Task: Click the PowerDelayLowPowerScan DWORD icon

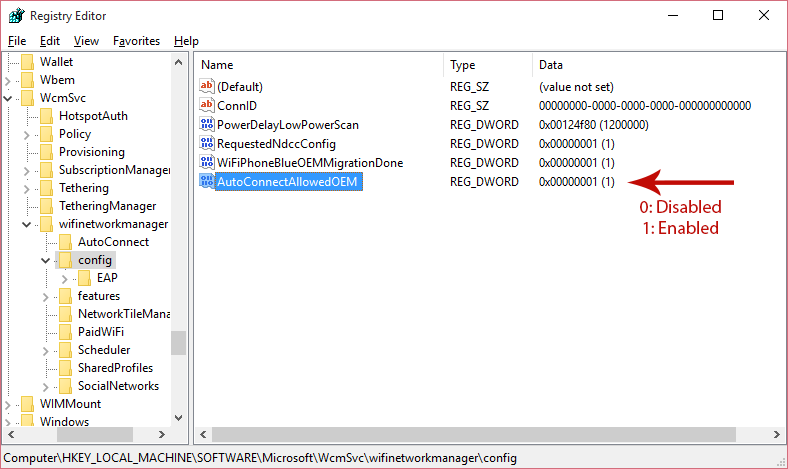Action: coord(207,124)
